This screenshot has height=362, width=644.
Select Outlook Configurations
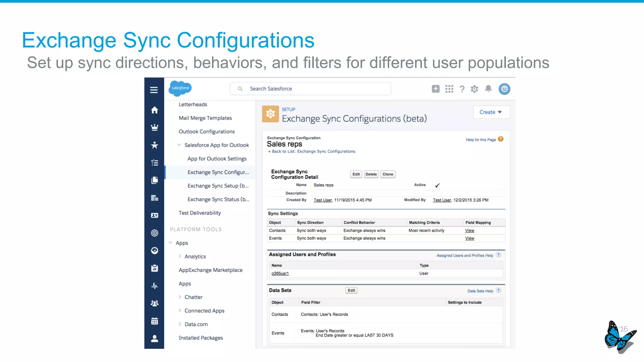click(x=207, y=131)
